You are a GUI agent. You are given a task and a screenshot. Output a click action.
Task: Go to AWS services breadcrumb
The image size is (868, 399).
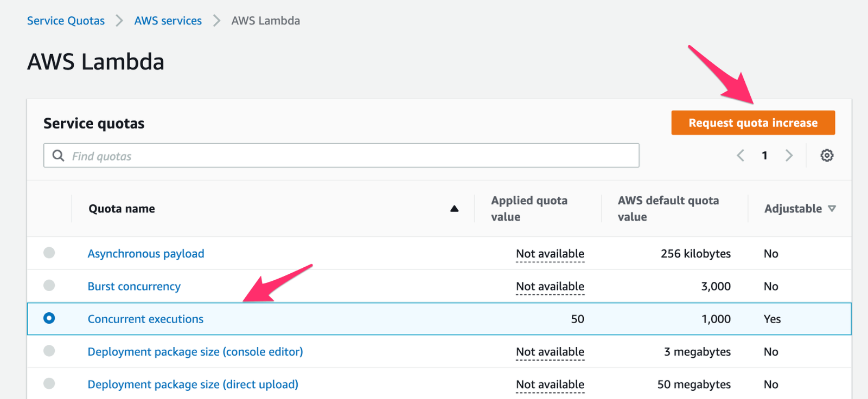(x=168, y=21)
